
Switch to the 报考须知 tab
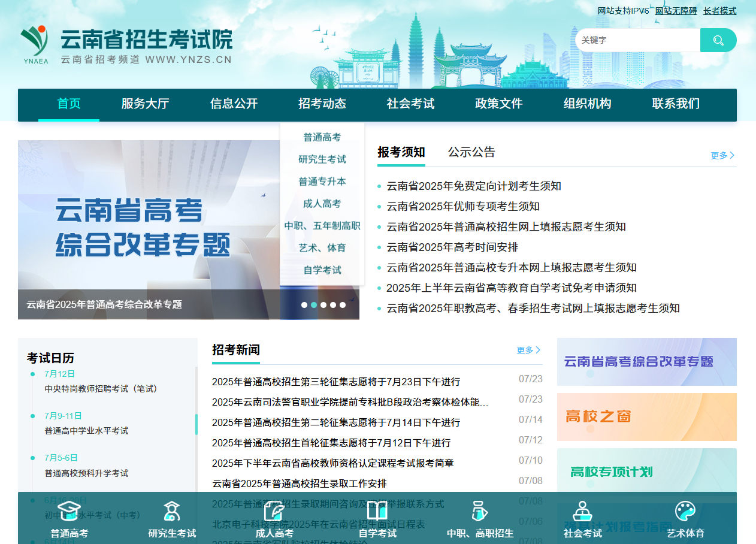pyautogui.click(x=401, y=152)
